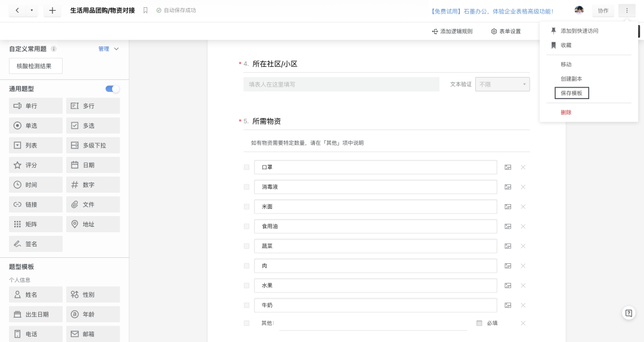Click the info icon next to 自定义常用题
The image size is (644, 342).
pyautogui.click(x=54, y=49)
